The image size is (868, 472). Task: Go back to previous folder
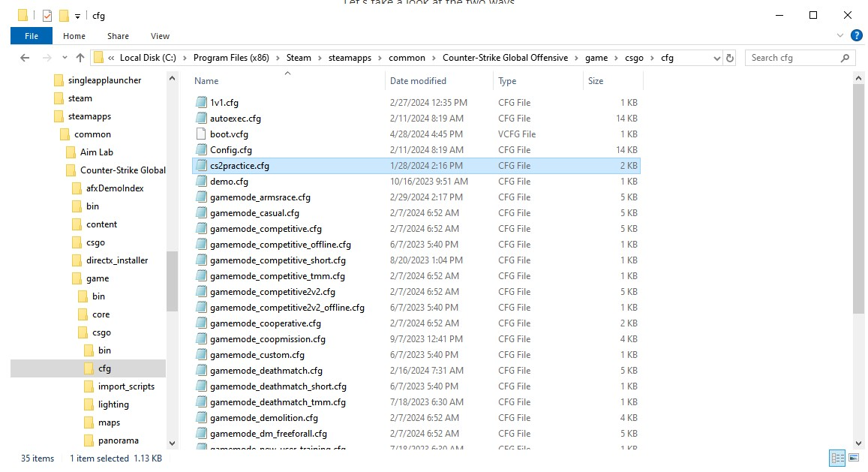pos(24,58)
